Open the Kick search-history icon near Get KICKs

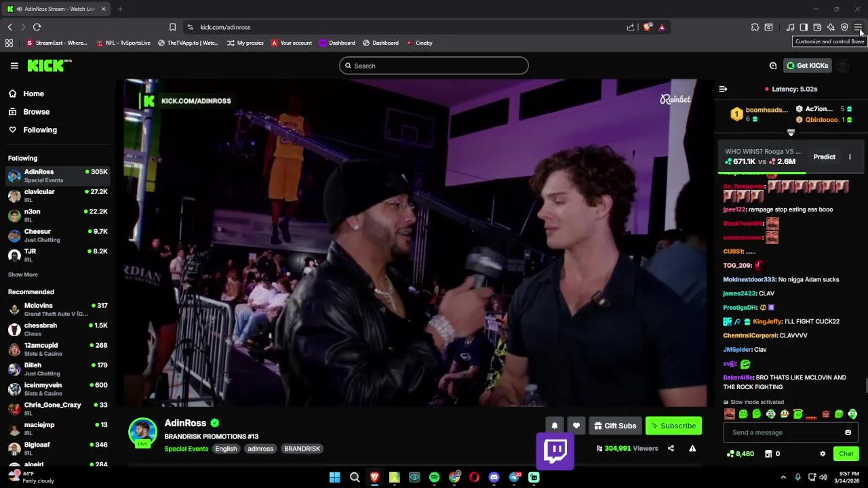(773, 66)
